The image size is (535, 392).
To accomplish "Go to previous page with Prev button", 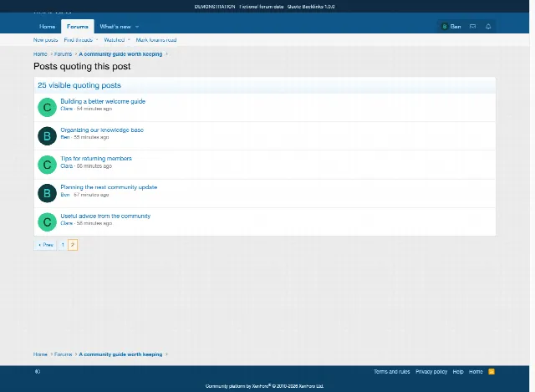I will (45, 245).
